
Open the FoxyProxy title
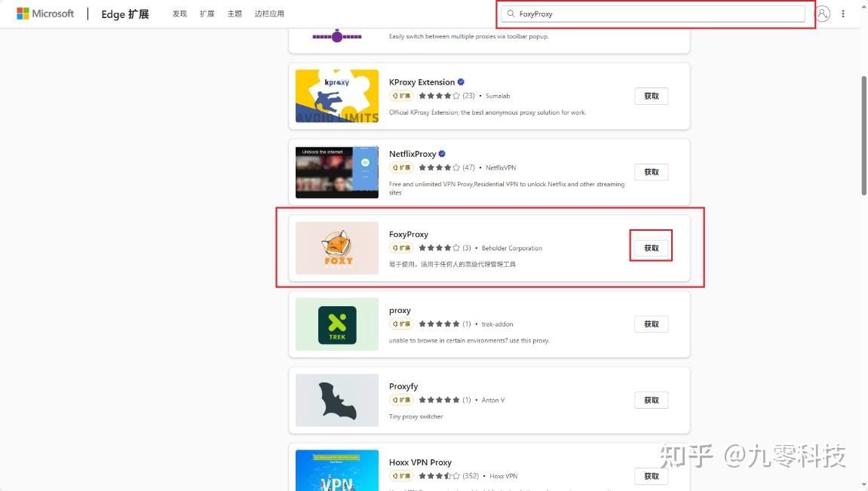(x=409, y=234)
